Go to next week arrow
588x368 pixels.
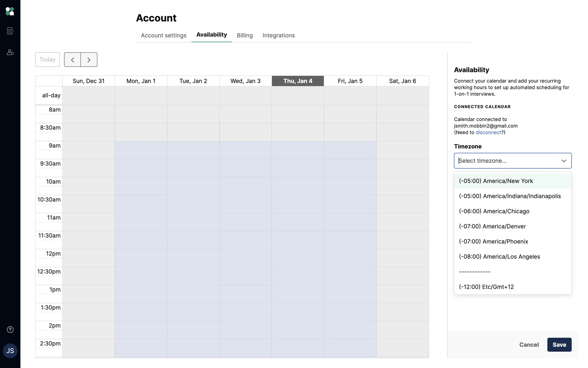click(x=89, y=60)
